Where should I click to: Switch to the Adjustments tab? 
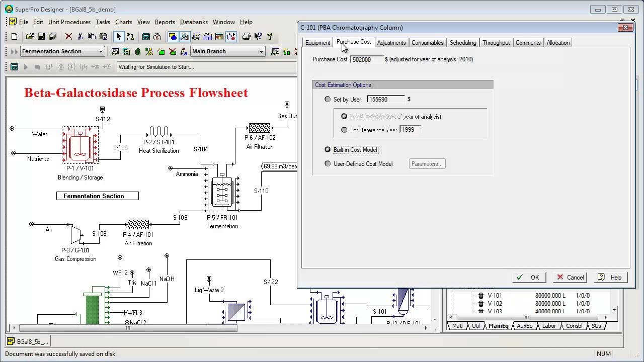391,43
